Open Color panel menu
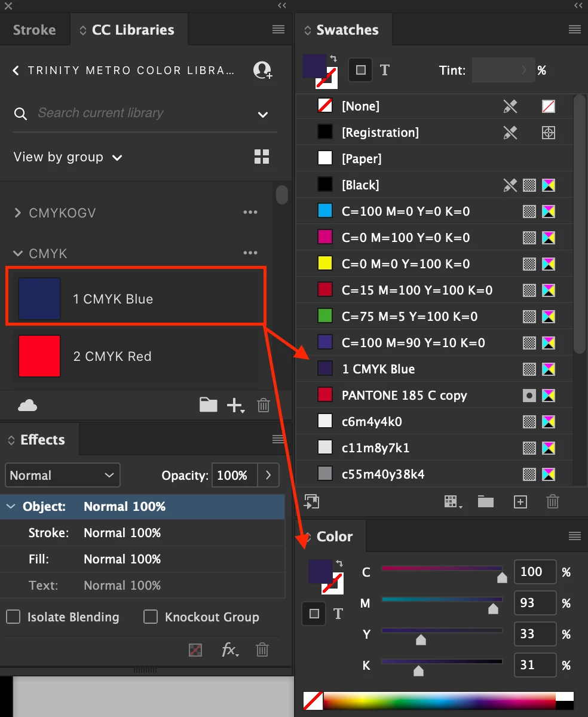 point(575,536)
